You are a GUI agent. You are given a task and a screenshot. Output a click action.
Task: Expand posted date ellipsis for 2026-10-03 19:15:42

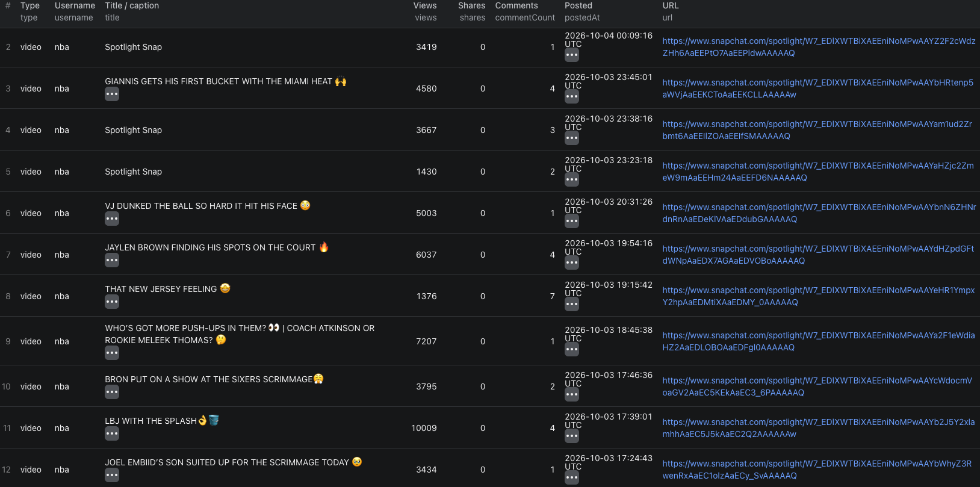tap(572, 304)
